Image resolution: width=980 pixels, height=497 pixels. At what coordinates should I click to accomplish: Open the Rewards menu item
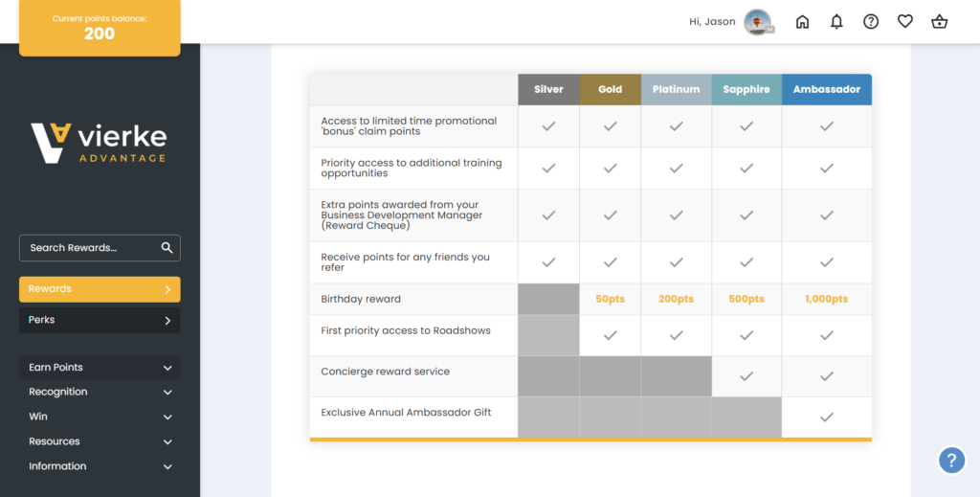click(x=100, y=289)
